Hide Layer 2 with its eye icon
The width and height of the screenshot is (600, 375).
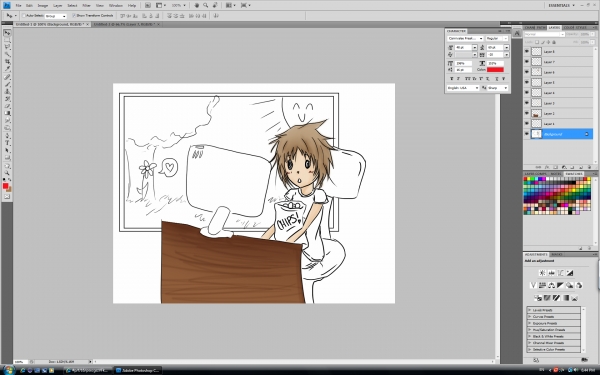527,113
